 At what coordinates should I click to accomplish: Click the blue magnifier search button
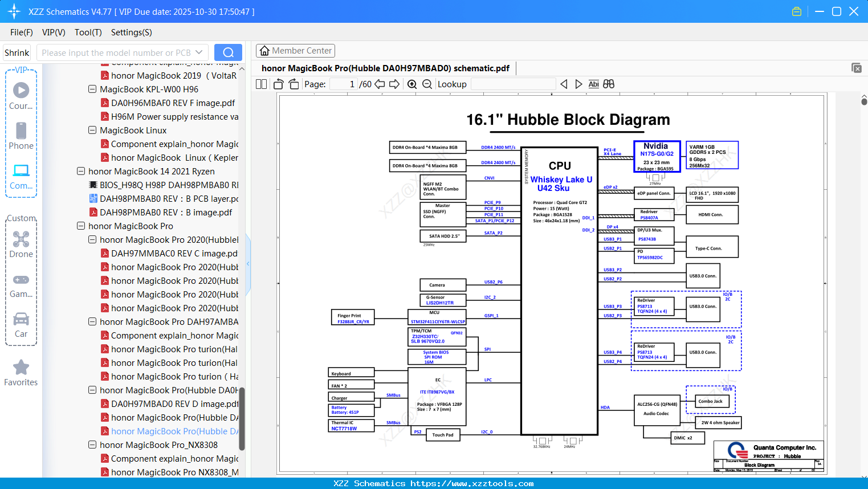tap(228, 52)
